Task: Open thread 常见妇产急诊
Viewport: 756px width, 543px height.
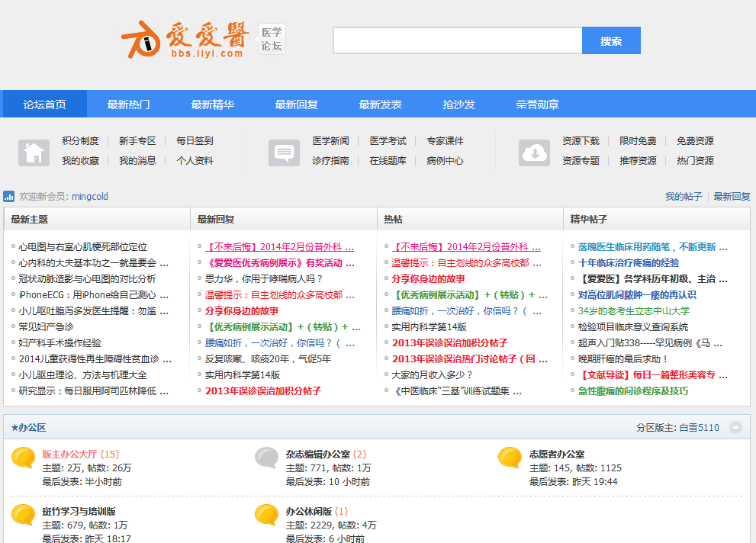Action: [46, 326]
